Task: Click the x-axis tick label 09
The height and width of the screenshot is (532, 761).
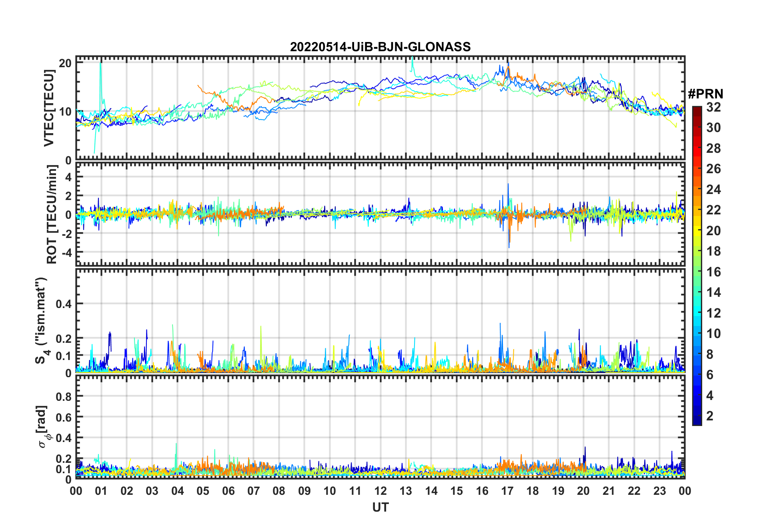Action: 304,491
